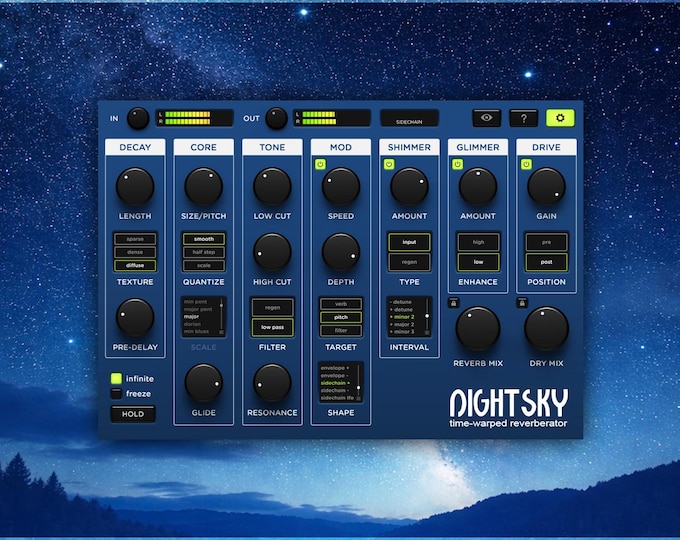Click the GLIDE knob in CORE
Screen dimensions: 680x540
point(203,383)
